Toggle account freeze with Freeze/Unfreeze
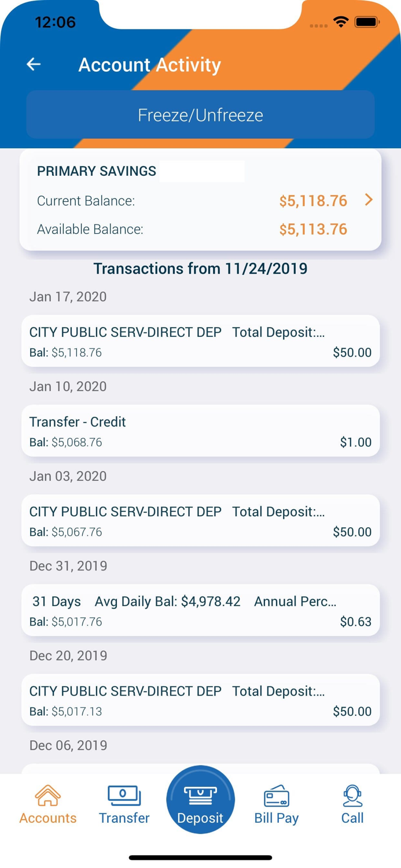This screenshot has height=868, width=401. 200,115
